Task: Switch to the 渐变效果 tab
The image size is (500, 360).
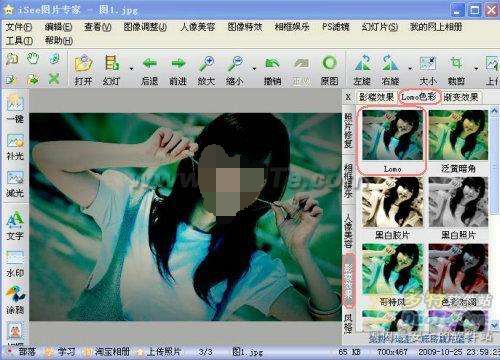Action: pyautogui.click(x=461, y=97)
